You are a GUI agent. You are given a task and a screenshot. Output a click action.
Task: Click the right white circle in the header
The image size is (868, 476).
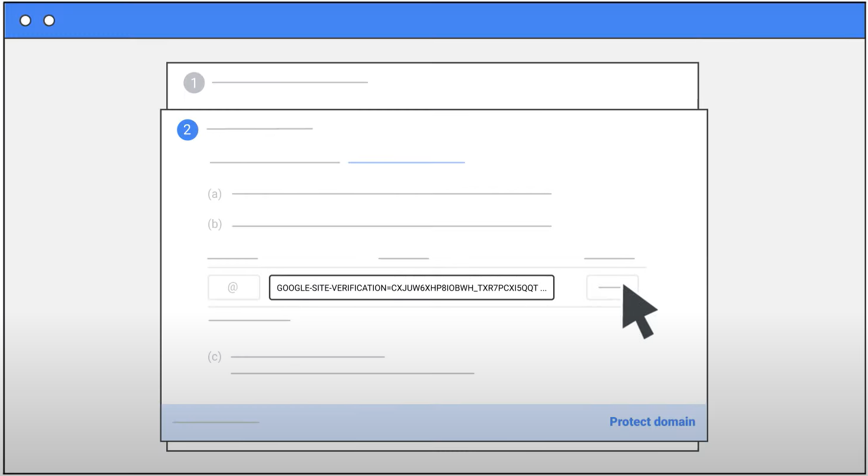(49, 20)
